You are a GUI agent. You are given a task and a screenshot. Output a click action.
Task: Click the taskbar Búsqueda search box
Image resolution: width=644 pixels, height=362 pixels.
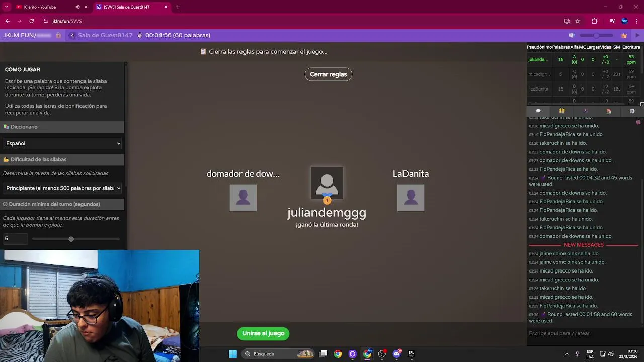tap(278, 354)
